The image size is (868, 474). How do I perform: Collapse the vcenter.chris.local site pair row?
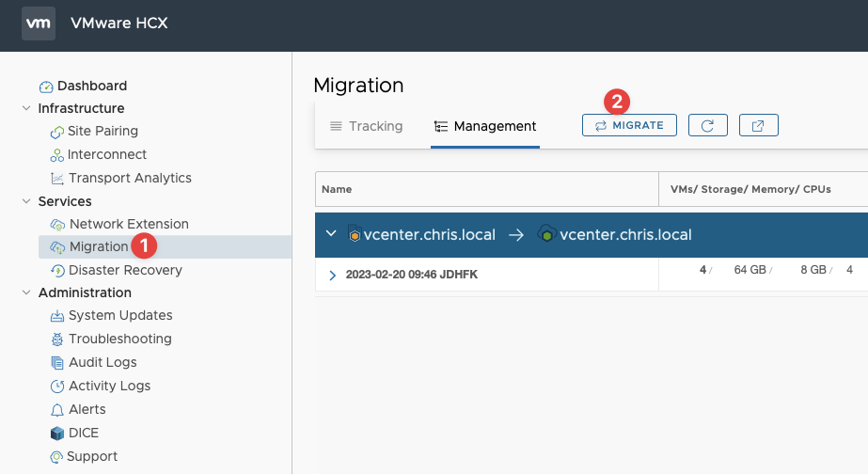click(331, 233)
